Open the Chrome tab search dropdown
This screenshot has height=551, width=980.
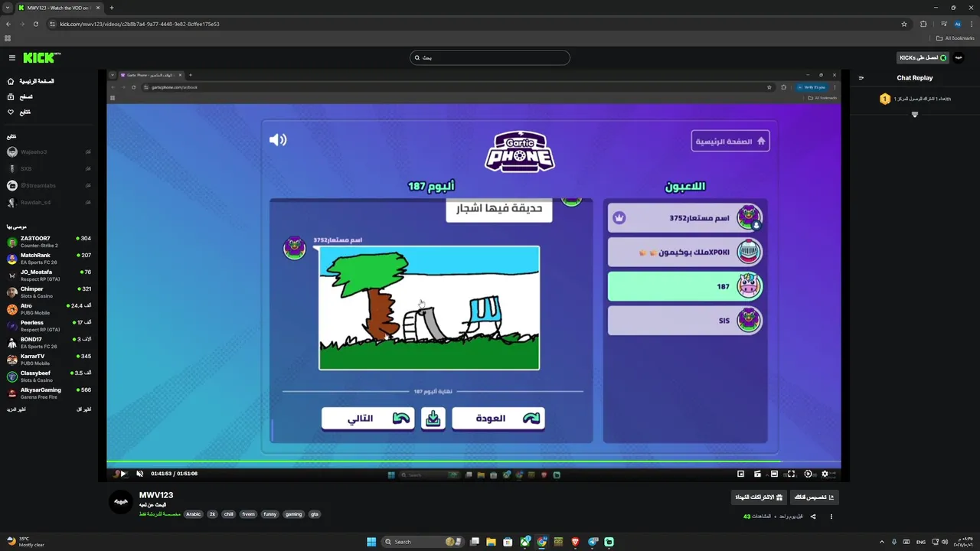(x=8, y=8)
